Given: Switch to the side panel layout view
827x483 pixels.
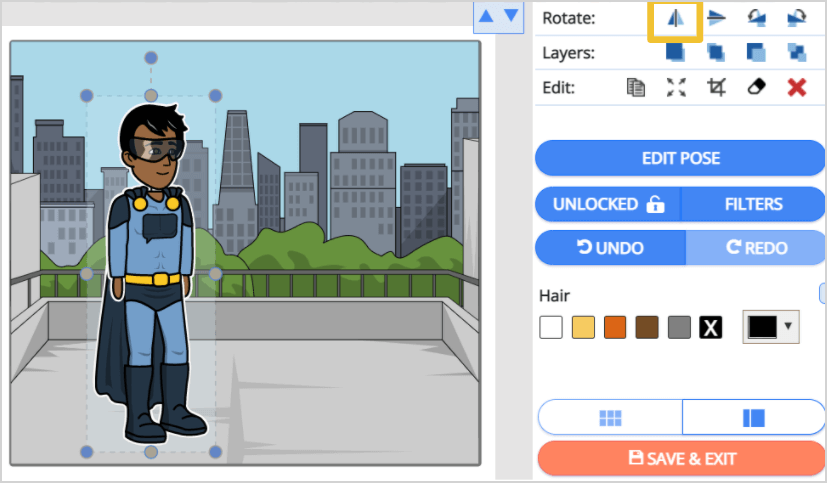Looking at the screenshot, I should pos(754,418).
